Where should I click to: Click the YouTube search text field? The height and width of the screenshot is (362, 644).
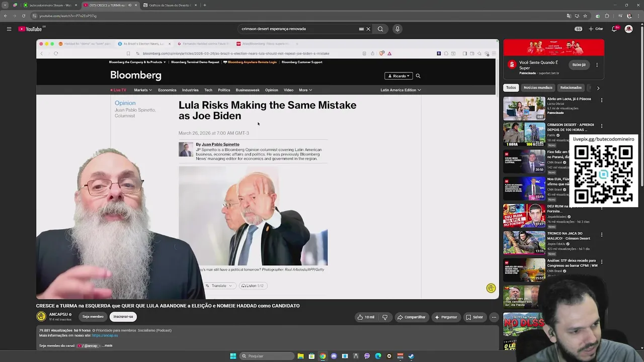[x=299, y=29]
